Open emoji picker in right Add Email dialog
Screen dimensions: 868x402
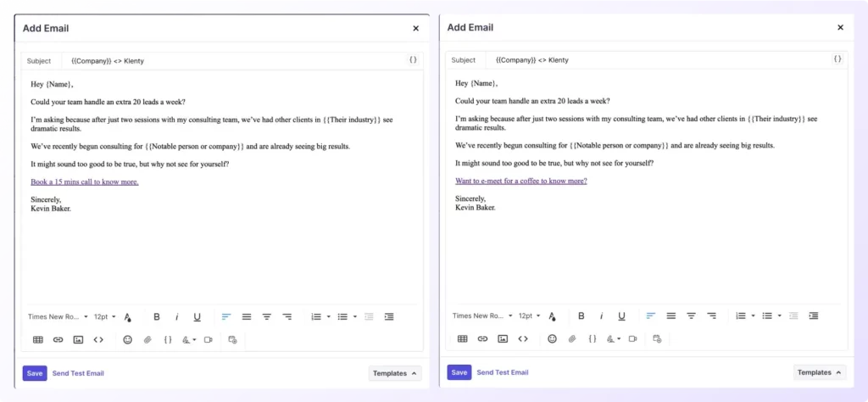click(553, 338)
